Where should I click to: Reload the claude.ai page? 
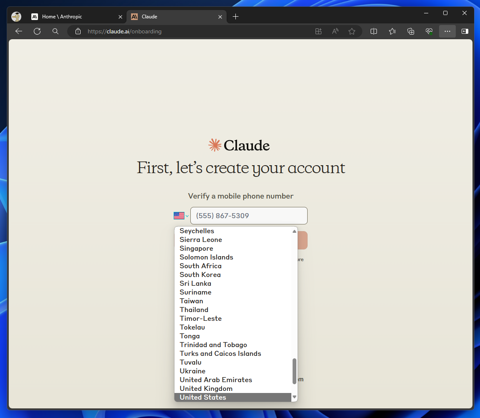pos(37,31)
